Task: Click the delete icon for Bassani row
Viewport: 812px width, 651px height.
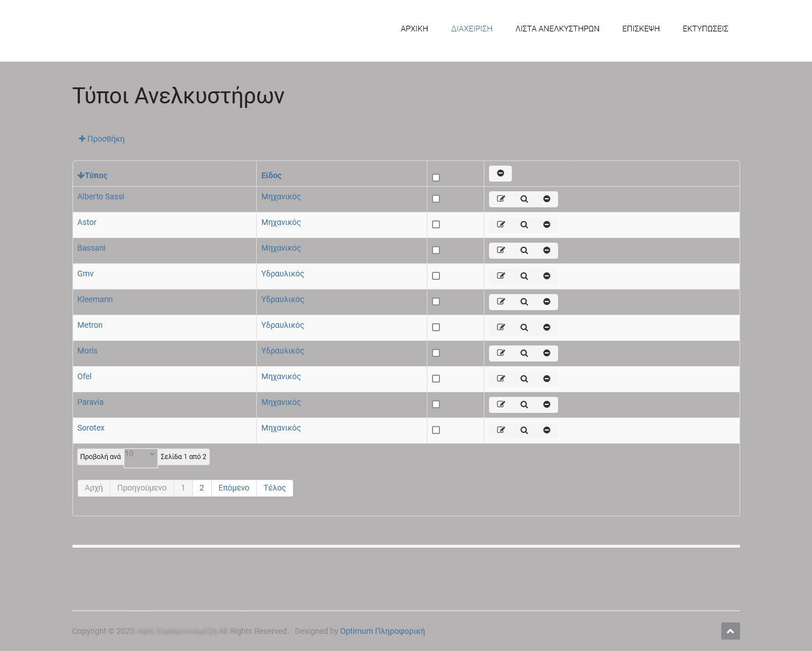Action: [x=547, y=251]
